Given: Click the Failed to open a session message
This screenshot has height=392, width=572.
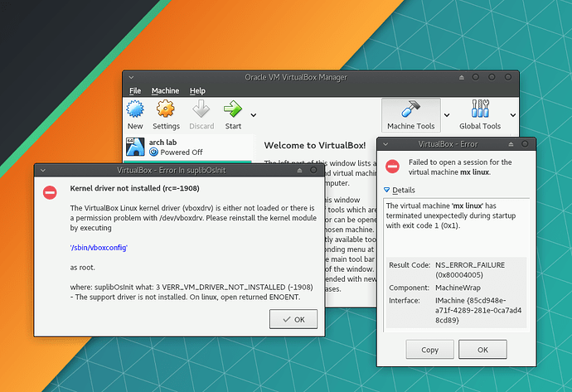Looking at the screenshot, I should click(460, 167).
